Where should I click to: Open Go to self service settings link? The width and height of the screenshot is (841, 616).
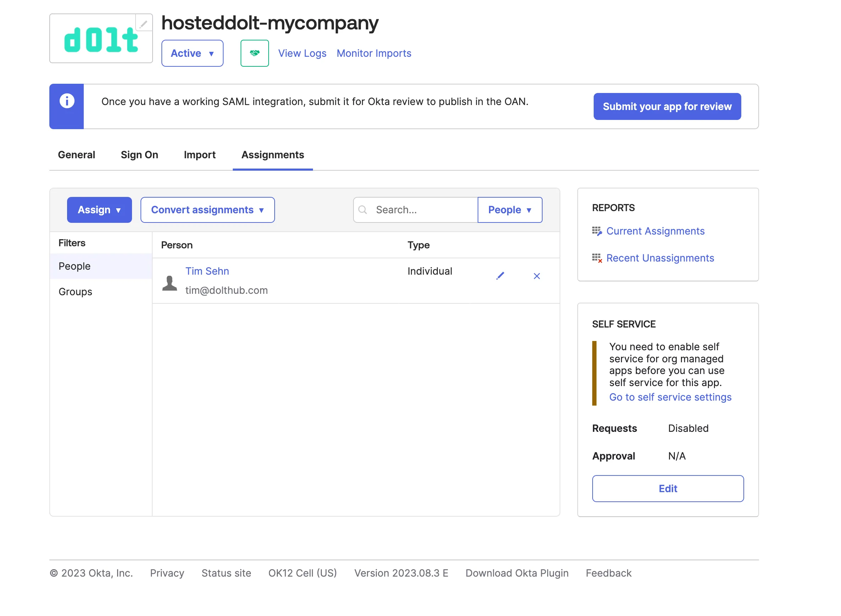[x=670, y=397]
